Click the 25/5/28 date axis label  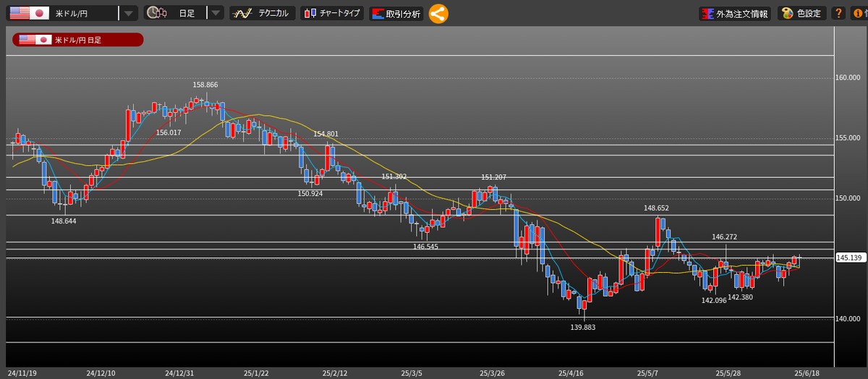pyautogui.click(x=728, y=373)
